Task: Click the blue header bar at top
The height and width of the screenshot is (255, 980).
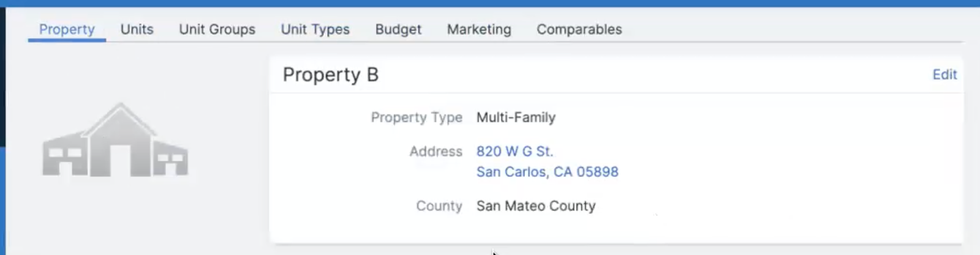Action: [x=490, y=3]
